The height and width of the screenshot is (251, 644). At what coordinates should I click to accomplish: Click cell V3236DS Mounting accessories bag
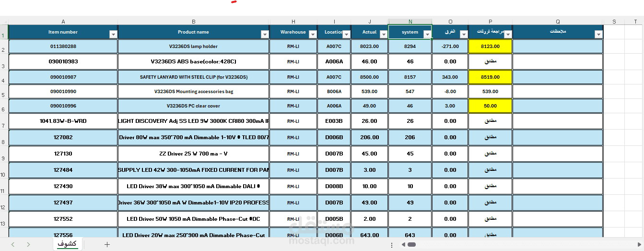click(194, 91)
